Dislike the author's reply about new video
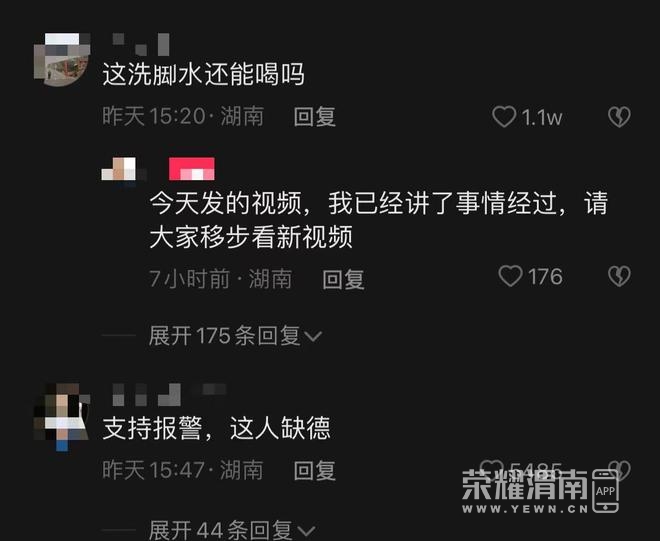 tap(619, 276)
